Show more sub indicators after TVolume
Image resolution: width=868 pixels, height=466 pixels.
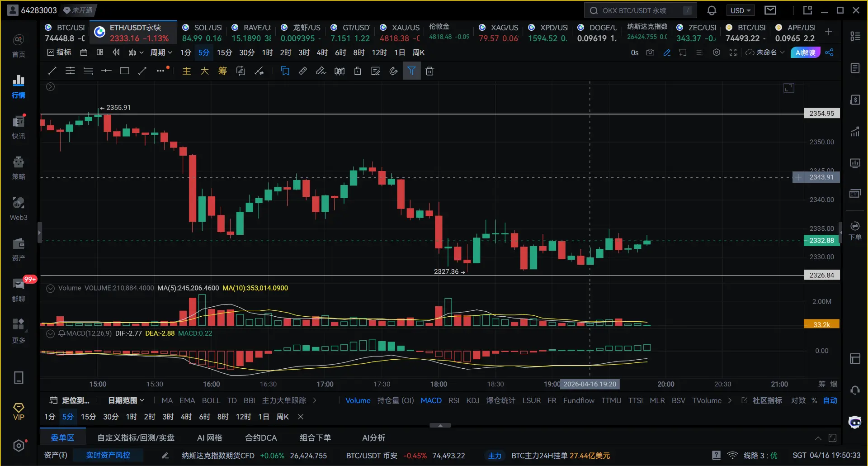pos(729,400)
